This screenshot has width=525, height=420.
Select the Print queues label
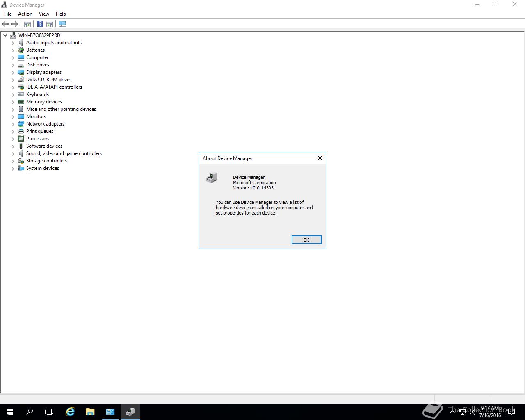(40, 131)
